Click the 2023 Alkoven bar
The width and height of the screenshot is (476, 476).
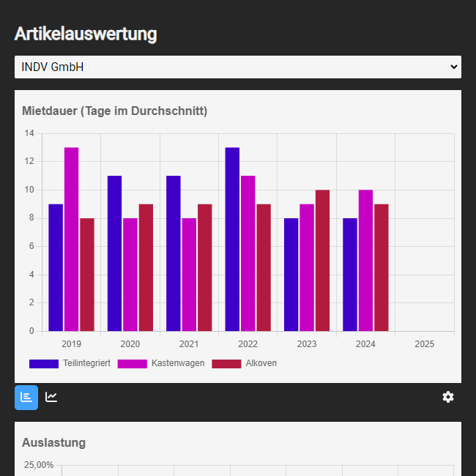coord(322,261)
